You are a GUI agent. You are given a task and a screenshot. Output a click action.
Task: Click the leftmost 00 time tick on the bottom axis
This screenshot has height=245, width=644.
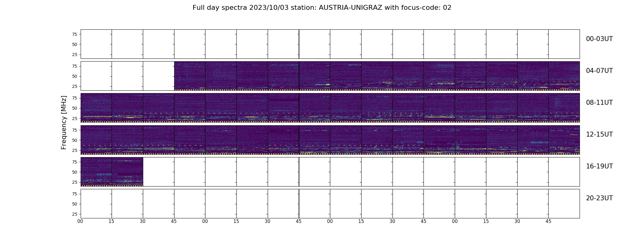(x=80, y=221)
